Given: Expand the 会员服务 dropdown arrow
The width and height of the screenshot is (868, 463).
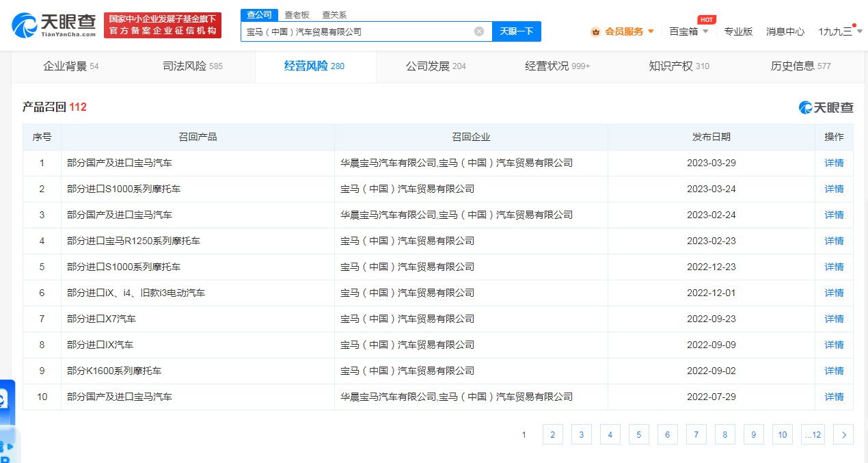Looking at the screenshot, I should tap(651, 31).
